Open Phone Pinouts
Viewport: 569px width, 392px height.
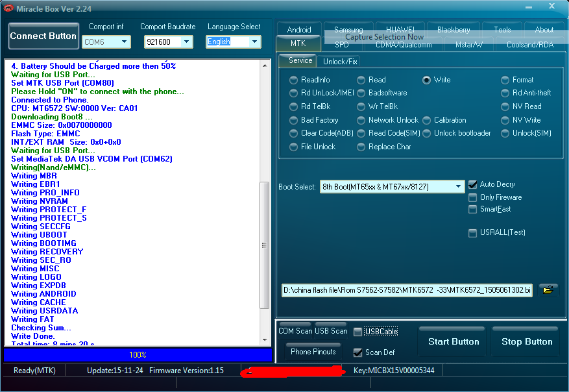(313, 351)
